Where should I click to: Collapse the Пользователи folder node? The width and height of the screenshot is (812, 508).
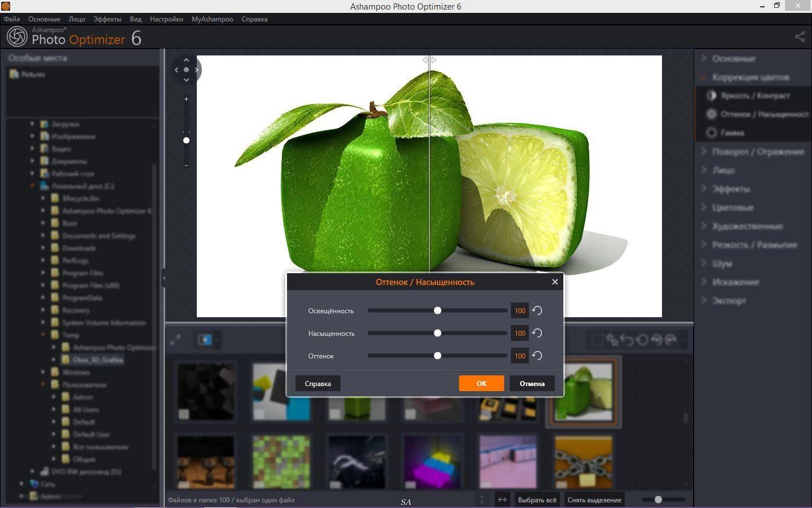click(43, 384)
